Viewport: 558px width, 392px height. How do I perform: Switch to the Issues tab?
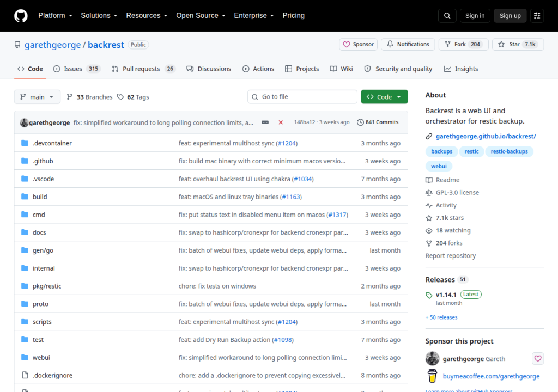coord(77,69)
